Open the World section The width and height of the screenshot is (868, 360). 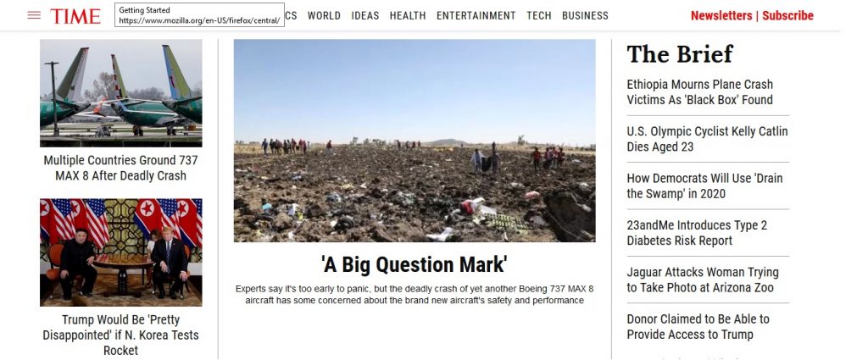(324, 16)
